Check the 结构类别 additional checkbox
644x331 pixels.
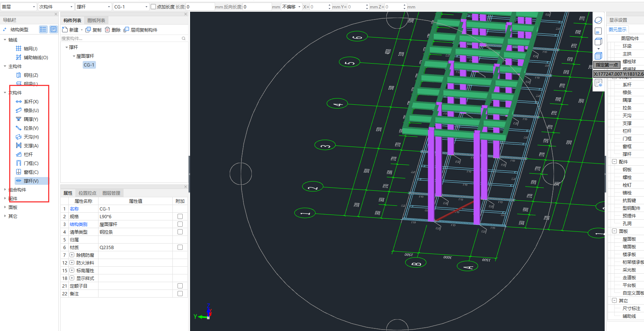tap(180, 224)
